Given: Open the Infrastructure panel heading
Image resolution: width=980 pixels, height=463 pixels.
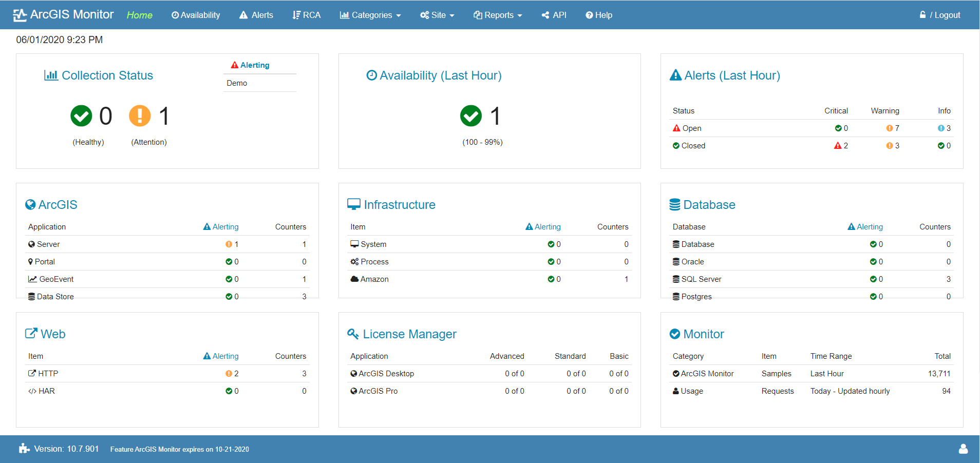Looking at the screenshot, I should (x=400, y=205).
